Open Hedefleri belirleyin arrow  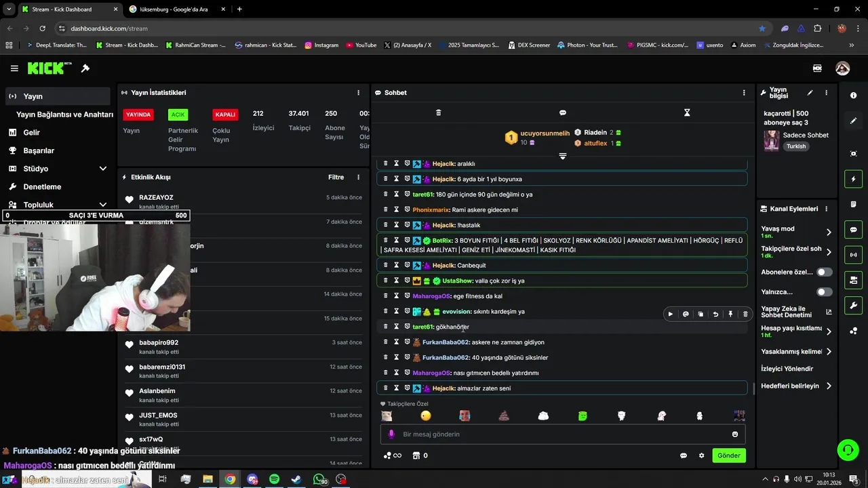[x=829, y=386]
